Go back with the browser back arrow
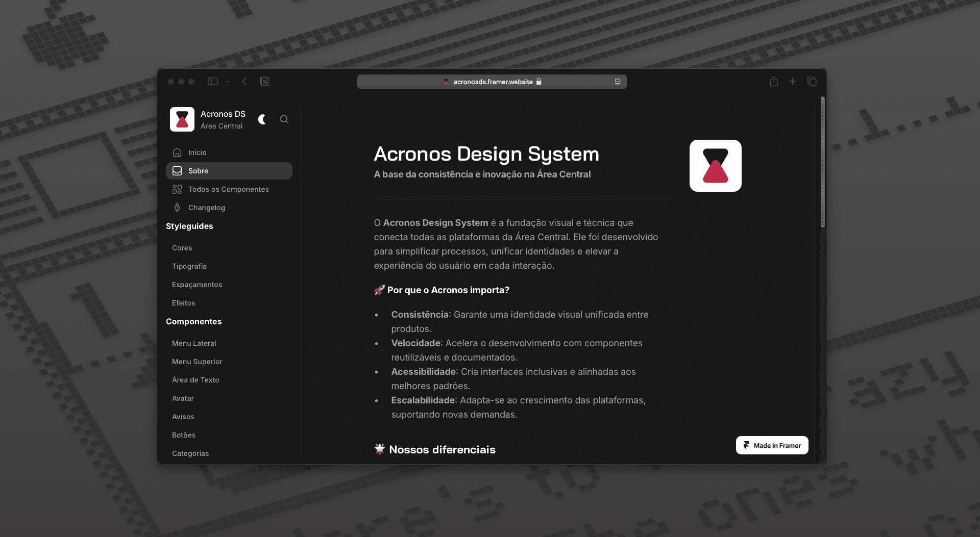Image resolution: width=980 pixels, height=537 pixels. 244,82
